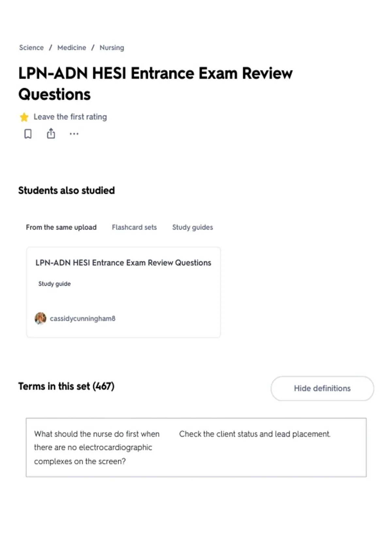392x556 pixels.
Task: Select the electrocardiographic complexes question term
Action: [97, 447]
